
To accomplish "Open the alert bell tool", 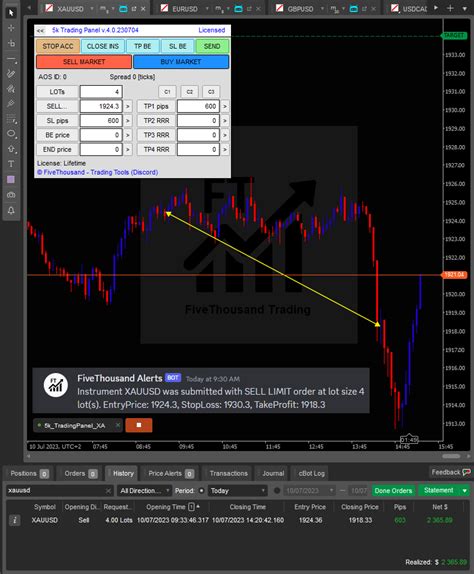I will (11, 210).
